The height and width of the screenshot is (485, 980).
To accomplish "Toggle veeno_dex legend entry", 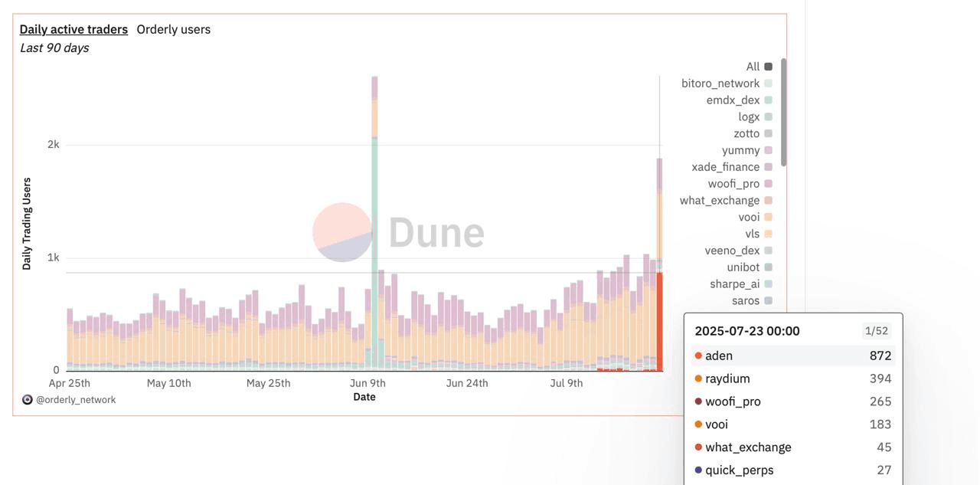I will pyautogui.click(x=739, y=251).
